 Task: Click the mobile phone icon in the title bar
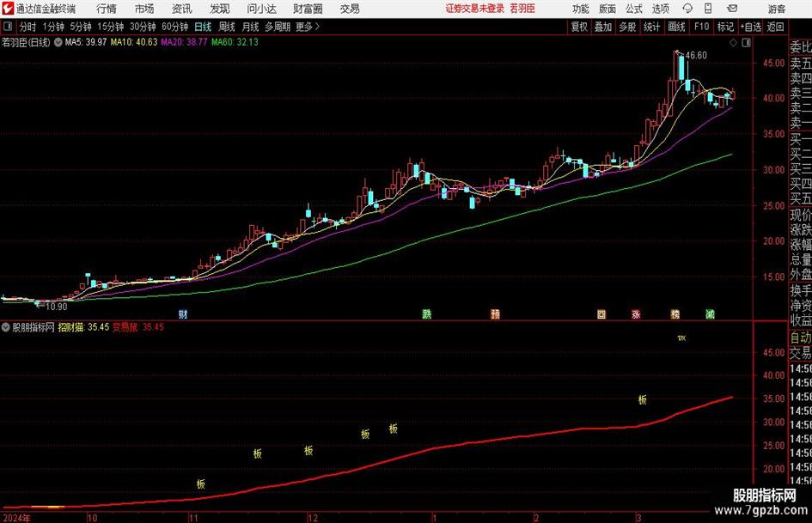(708, 9)
